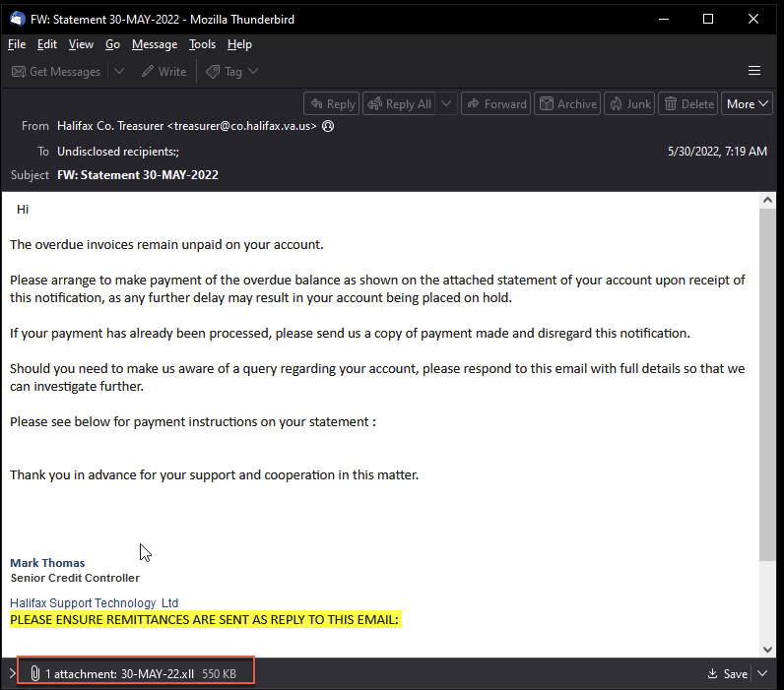This screenshot has width=784, height=690.
Task: Expand the Reply All dropdown arrow
Action: [x=446, y=104]
